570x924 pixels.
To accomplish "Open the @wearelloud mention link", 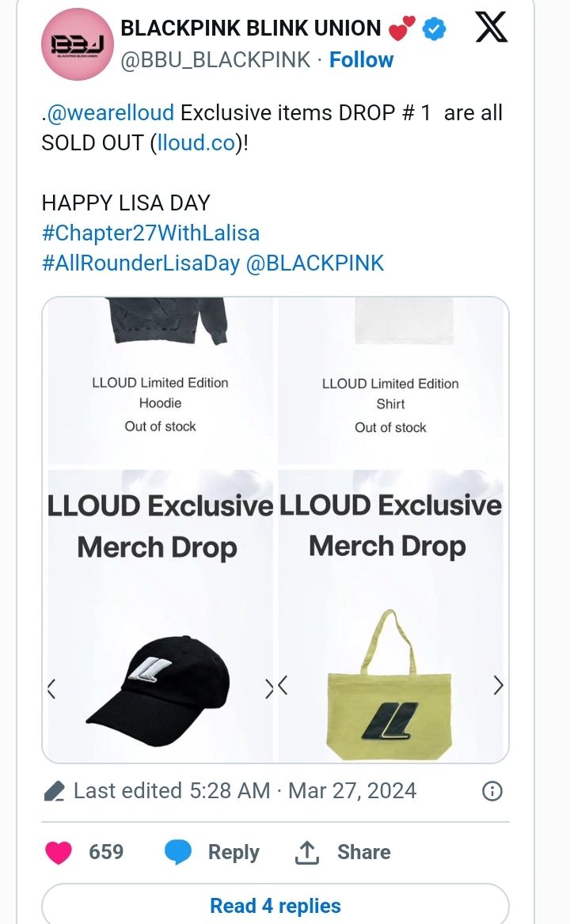I will click(110, 112).
